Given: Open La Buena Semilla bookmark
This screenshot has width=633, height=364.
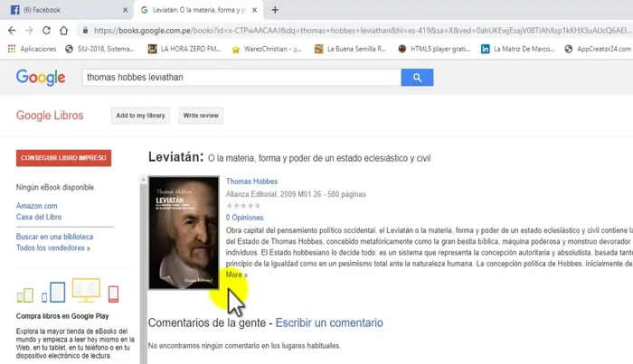Looking at the screenshot, I should tap(351, 49).
